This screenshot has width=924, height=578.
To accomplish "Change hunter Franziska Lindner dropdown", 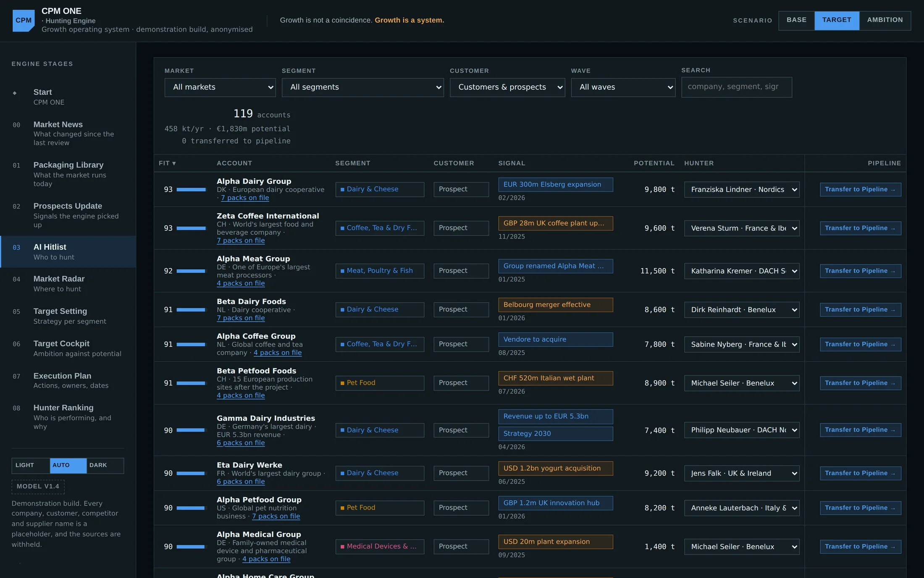I will tap(742, 190).
